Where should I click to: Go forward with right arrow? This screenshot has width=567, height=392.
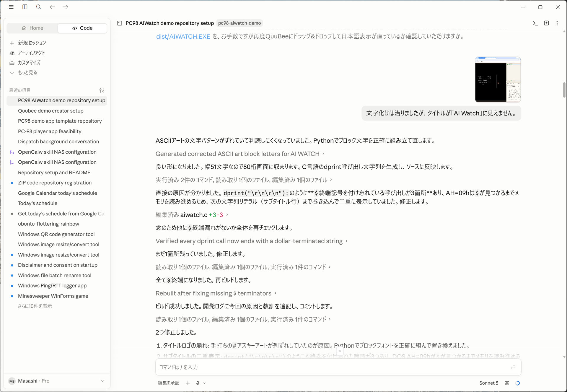pos(65,7)
